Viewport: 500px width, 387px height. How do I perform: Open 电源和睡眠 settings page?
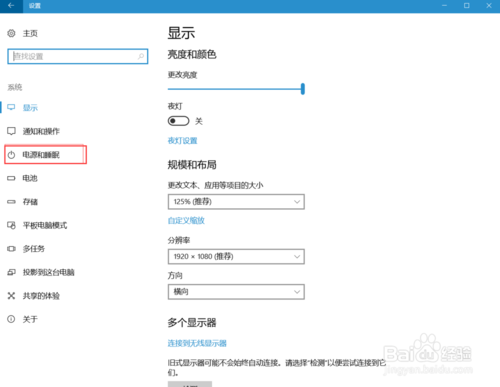(x=41, y=155)
